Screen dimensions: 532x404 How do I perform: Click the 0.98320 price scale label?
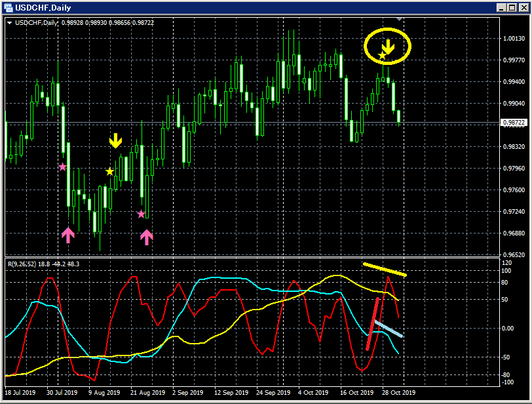514,147
